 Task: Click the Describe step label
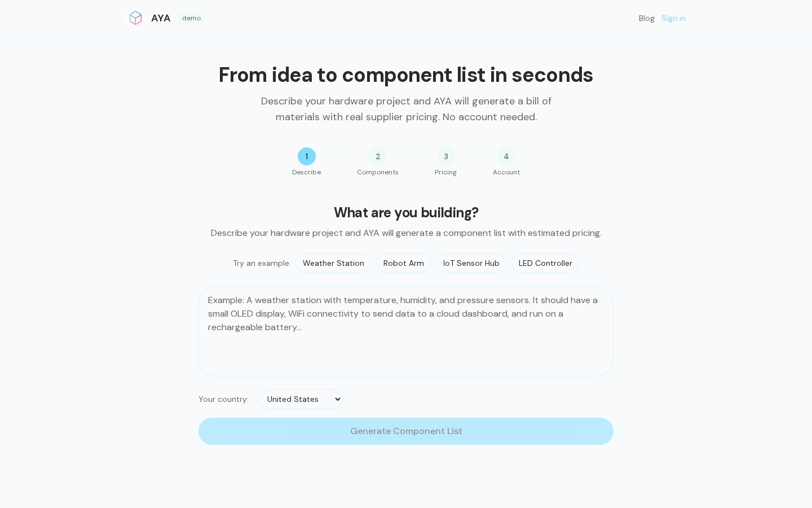pos(306,172)
